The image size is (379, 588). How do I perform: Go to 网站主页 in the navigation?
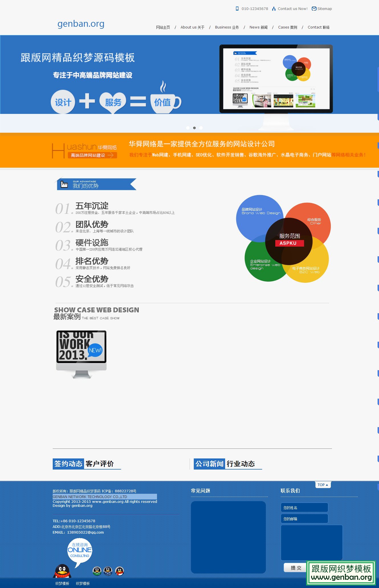click(x=163, y=27)
